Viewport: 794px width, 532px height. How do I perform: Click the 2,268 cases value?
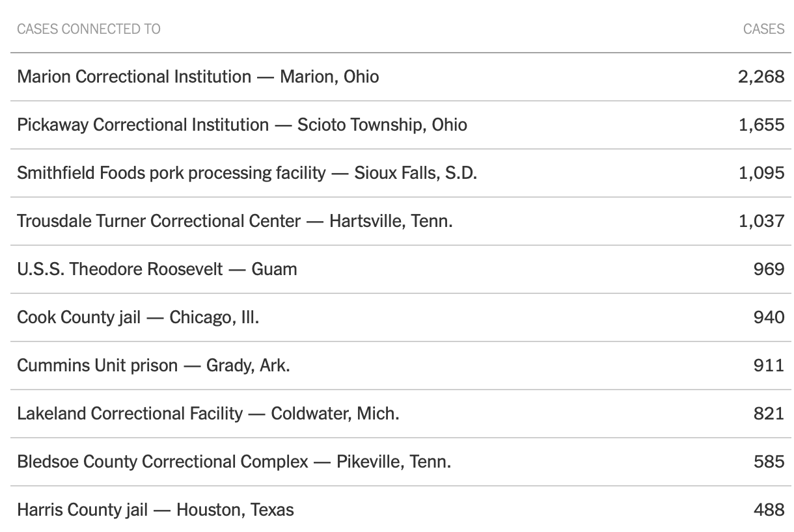(x=761, y=77)
